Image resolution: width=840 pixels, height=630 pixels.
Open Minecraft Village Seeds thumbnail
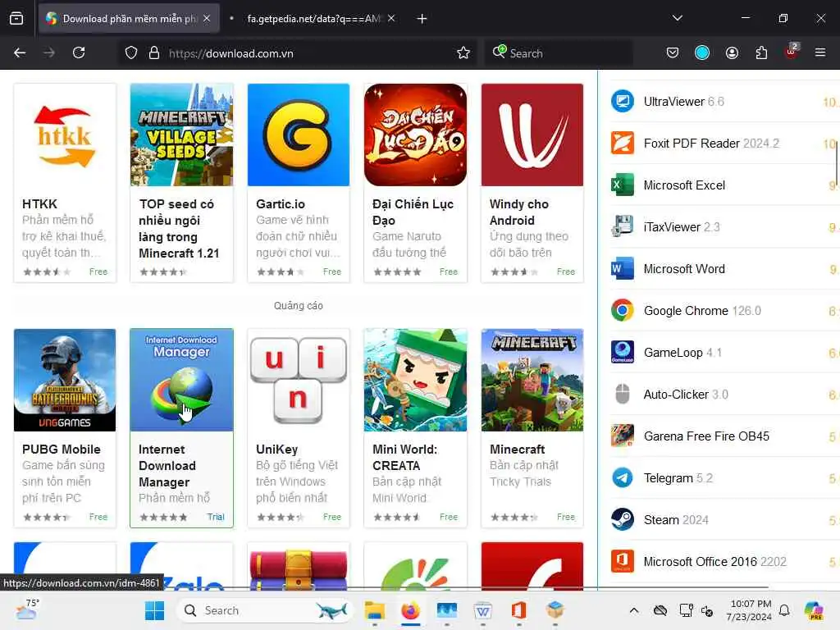181,135
